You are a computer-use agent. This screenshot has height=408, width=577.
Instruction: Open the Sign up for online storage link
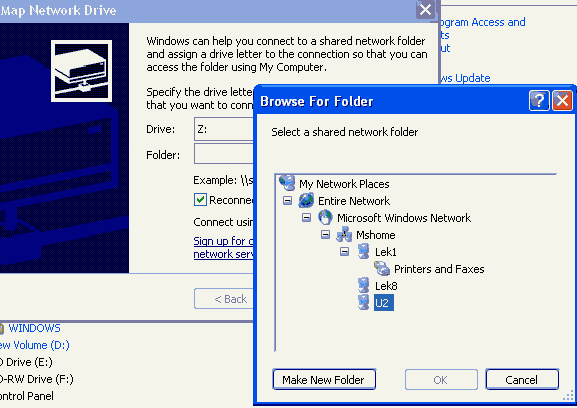223,247
